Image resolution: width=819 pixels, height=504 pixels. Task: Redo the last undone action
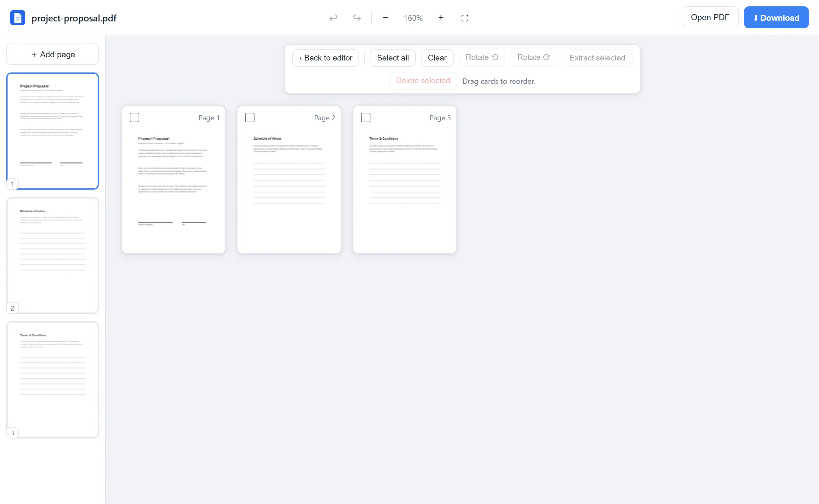pyautogui.click(x=357, y=18)
